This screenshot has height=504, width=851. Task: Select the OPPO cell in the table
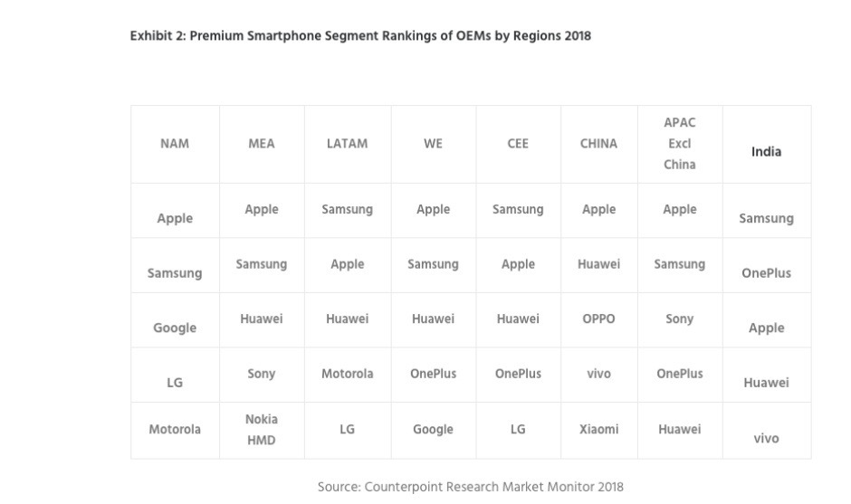598,319
